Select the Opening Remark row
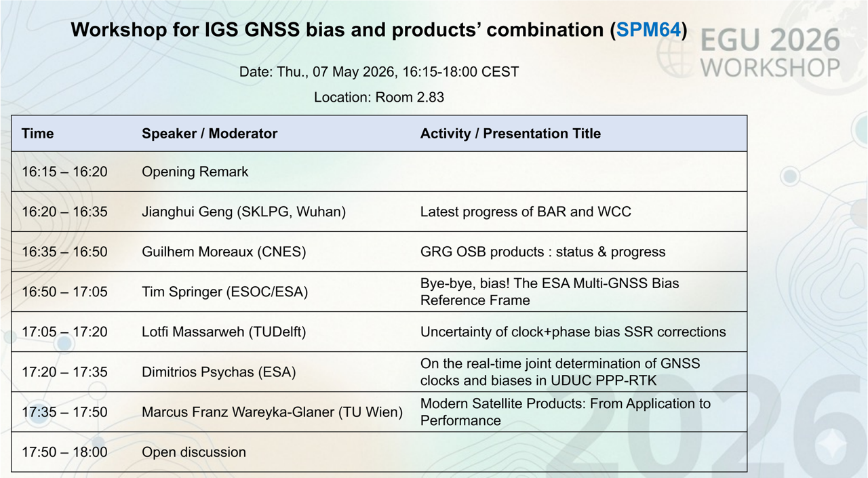Image resolution: width=868 pixels, height=478 pixels. tap(195, 172)
